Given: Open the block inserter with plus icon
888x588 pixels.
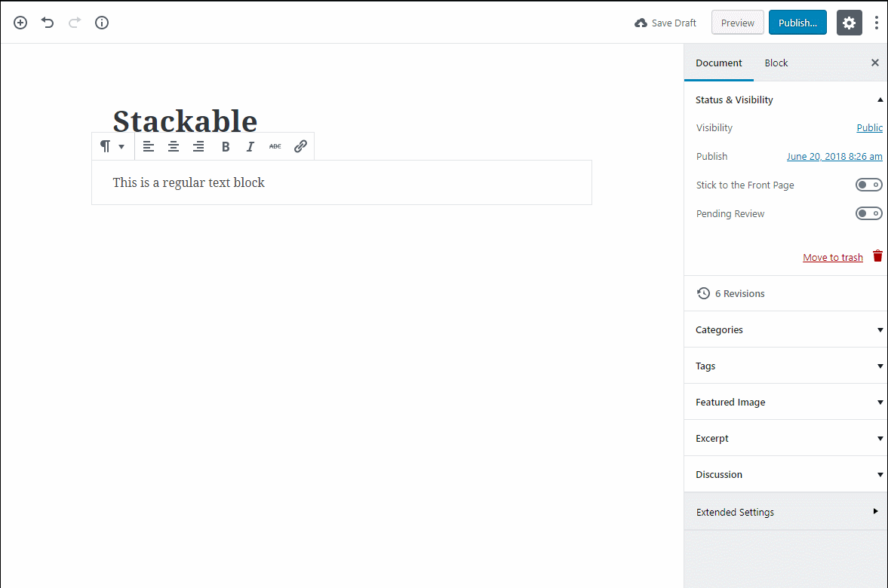Looking at the screenshot, I should click(20, 23).
